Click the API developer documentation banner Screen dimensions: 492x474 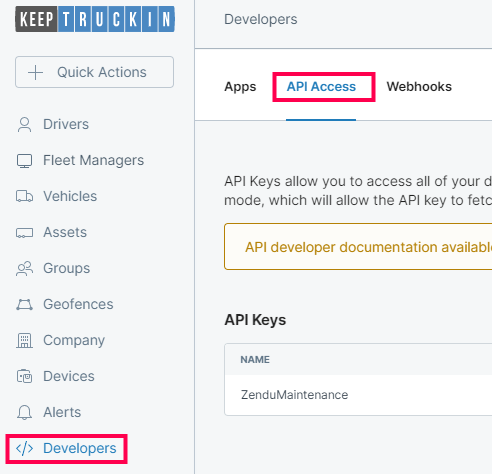[358, 247]
